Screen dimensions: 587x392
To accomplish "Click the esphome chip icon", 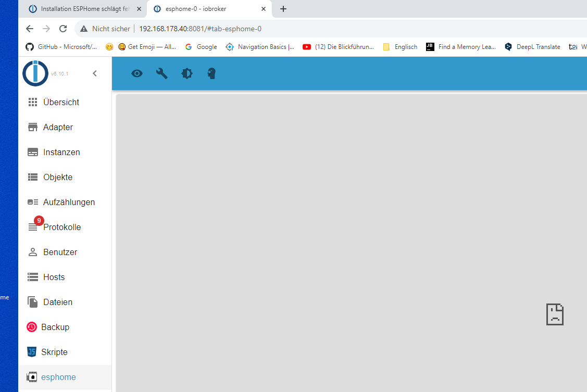I will click(x=32, y=377).
